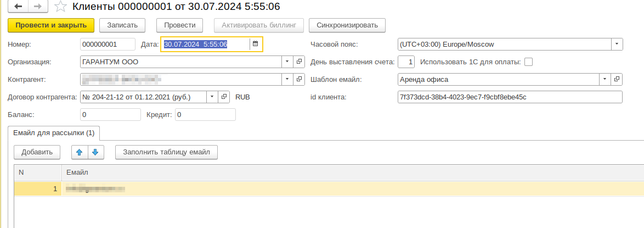Switch to Емайл для рассылки tab

pos(53,132)
